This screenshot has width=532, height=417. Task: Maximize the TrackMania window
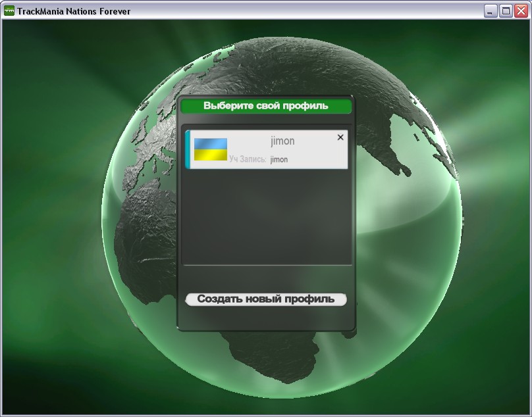pos(506,11)
